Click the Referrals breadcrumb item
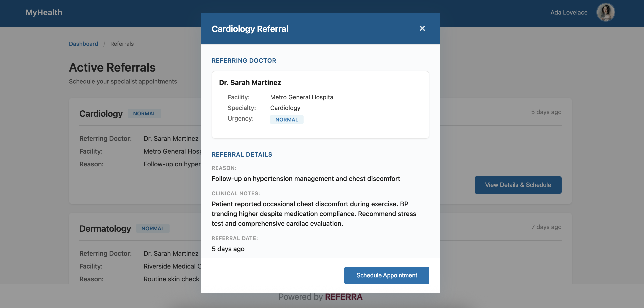 122,44
